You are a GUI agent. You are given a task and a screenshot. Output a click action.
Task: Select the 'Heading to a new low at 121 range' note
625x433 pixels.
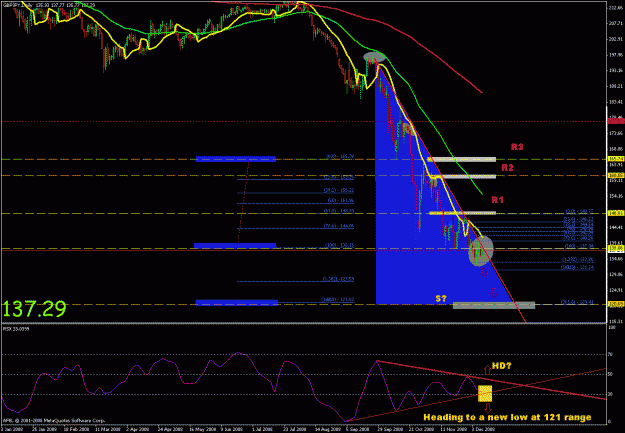[507, 417]
